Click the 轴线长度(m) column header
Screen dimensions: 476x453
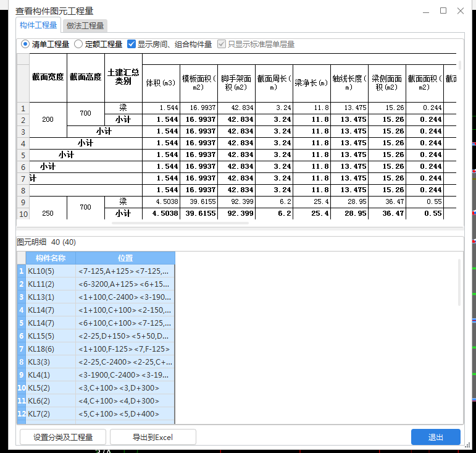click(349, 83)
